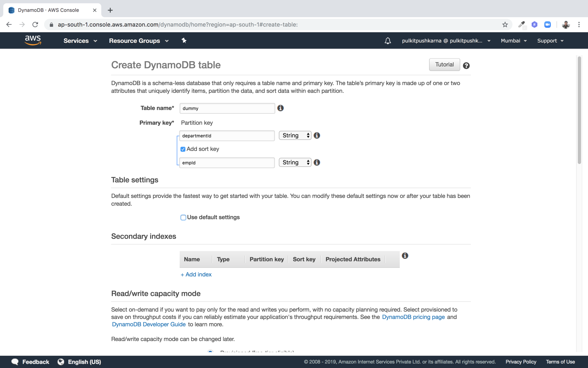The height and width of the screenshot is (368, 588).
Task: Enable Use default settings checkbox
Action: (183, 217)
